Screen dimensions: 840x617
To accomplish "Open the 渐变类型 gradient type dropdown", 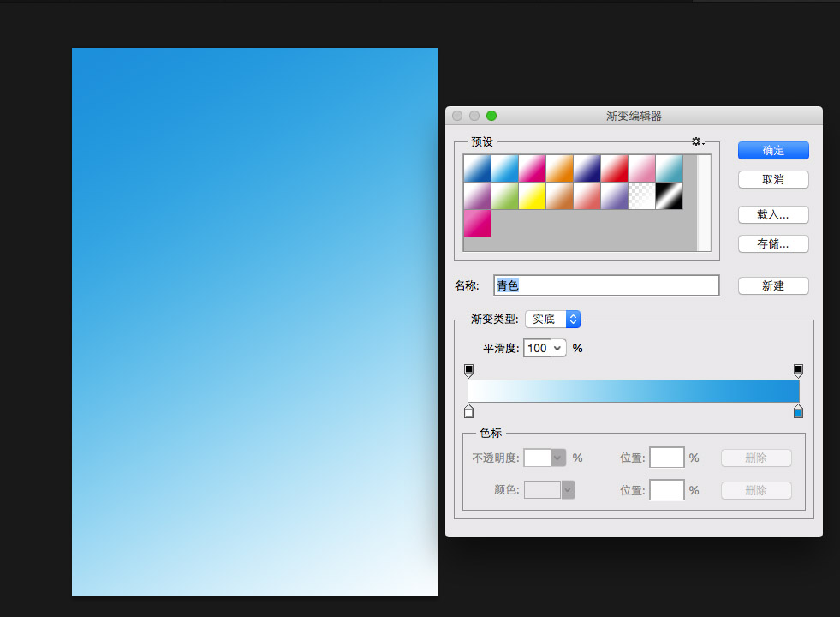I will [553, 320].
